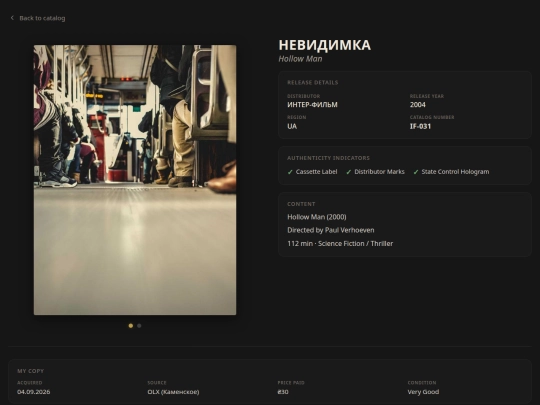The width and height of the screenshot is (540, 405).
Task: Click the 'State Control Hologram' indicator text
Action: pos(455,172)
